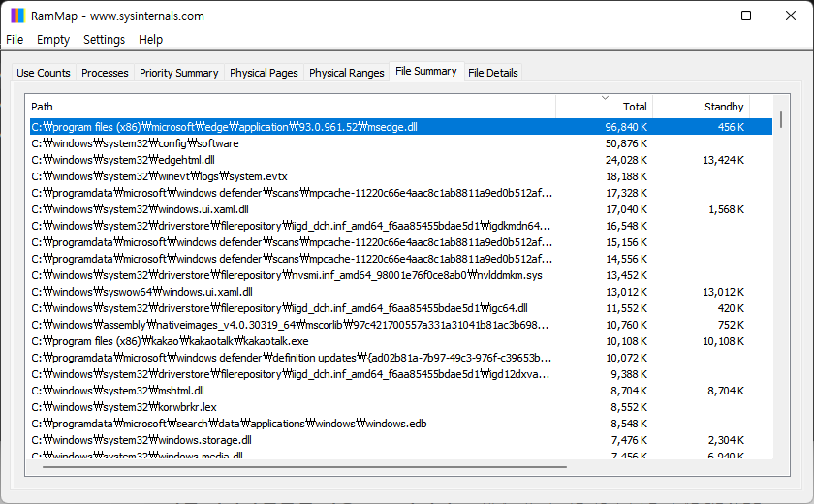Open the Settings menu
This screenshot has width=814, height=504.
click(x=104, y=40)
